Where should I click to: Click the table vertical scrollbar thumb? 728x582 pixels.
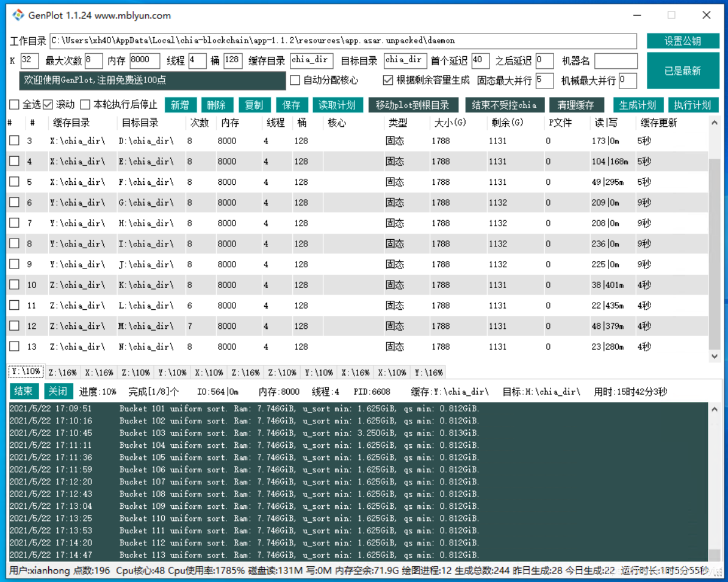click(715, 254)
